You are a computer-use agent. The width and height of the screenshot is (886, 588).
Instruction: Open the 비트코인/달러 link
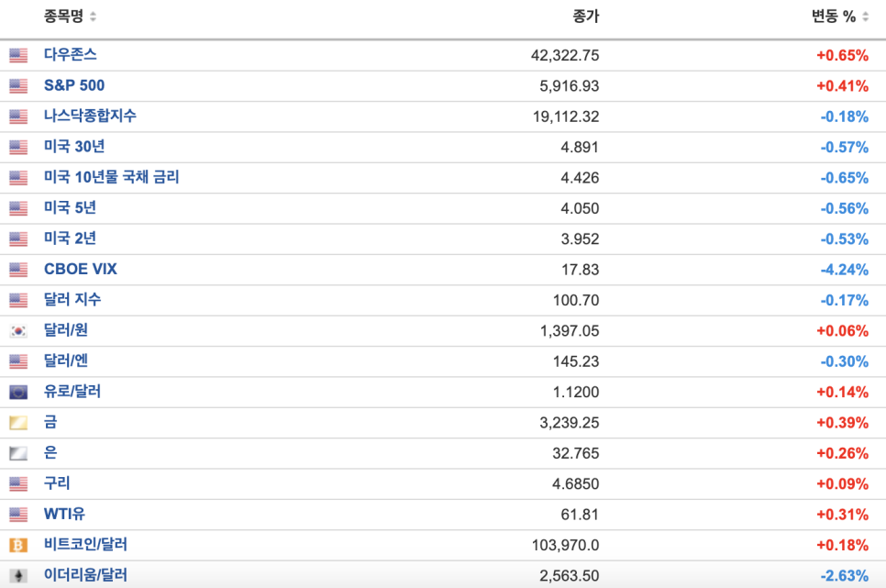tap(86, 545)
